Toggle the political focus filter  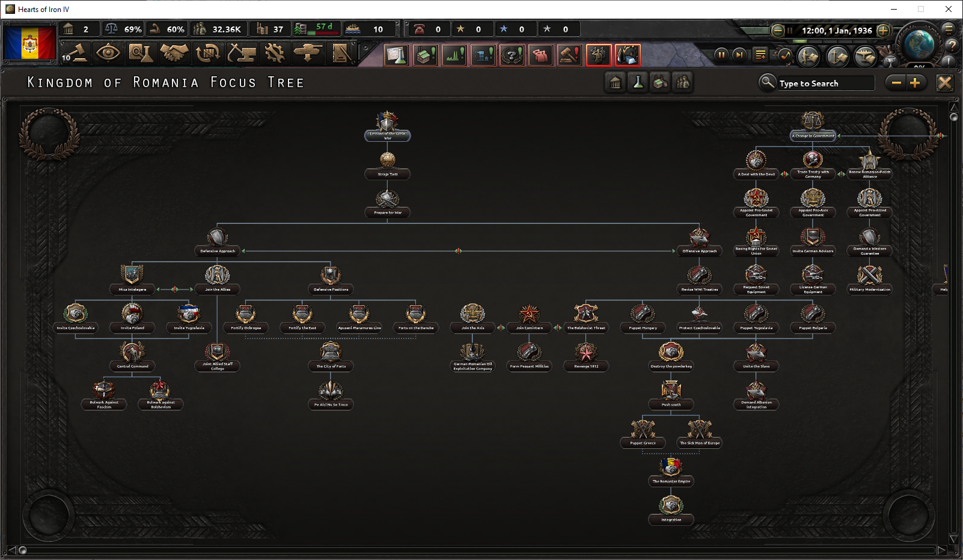pyautogui.click(x=615, y=83)
